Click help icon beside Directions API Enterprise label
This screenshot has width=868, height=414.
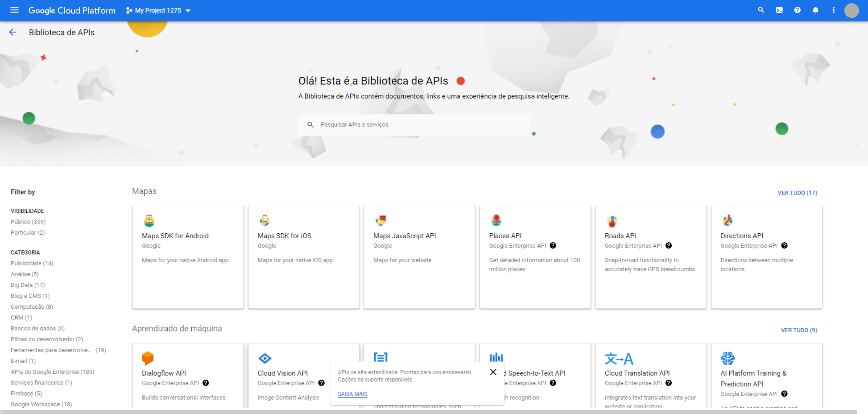[784, 246]
